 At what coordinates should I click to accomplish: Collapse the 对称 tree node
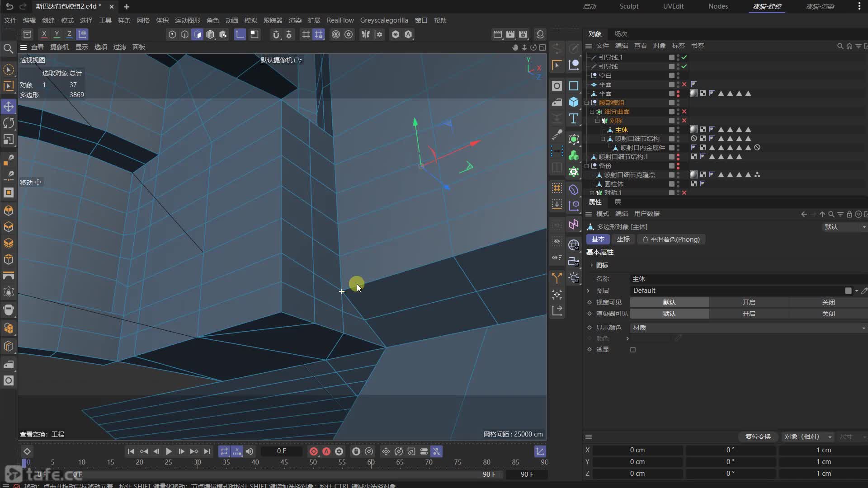tap(597, 121)
